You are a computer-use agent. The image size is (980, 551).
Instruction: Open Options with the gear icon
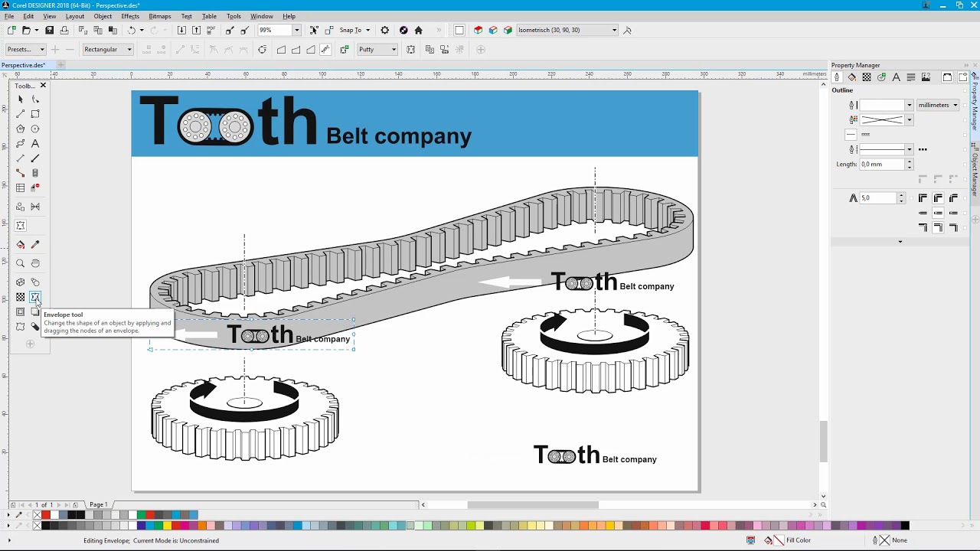[385, 31]
